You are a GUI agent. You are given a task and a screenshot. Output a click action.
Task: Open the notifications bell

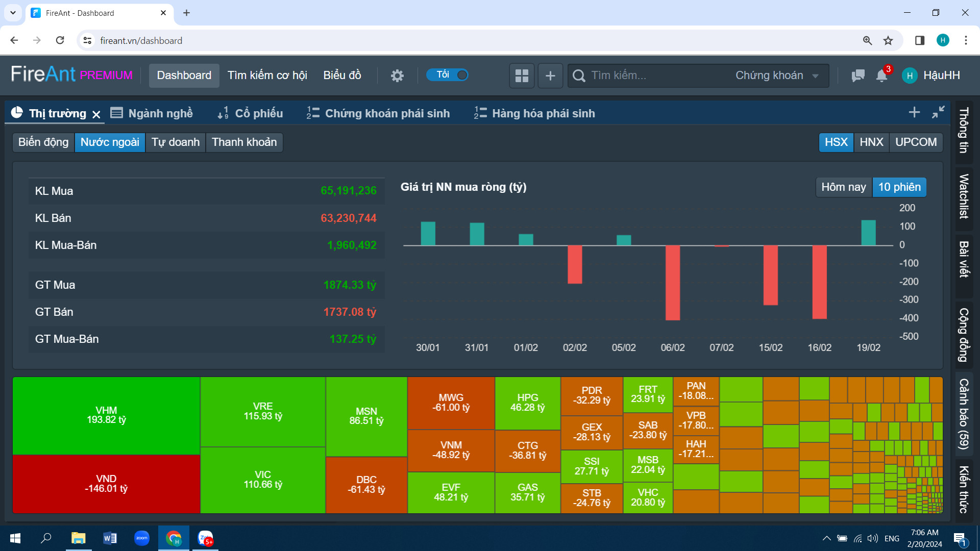click(x=881, y=76)
